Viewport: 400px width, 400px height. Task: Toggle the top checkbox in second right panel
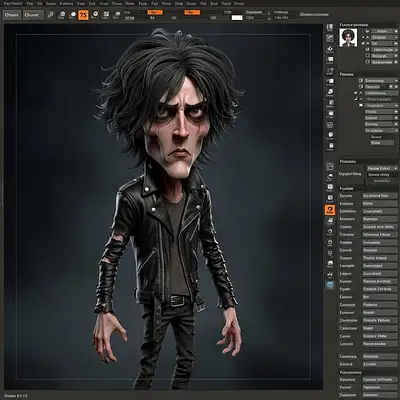click(361, 81)
